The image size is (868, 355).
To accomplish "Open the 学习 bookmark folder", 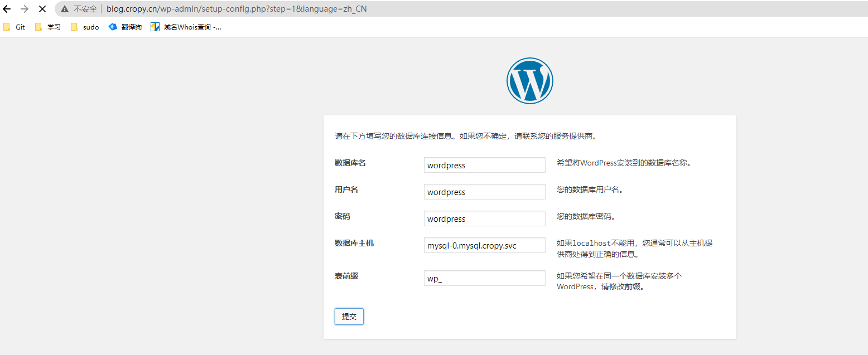I will point(47,27).
